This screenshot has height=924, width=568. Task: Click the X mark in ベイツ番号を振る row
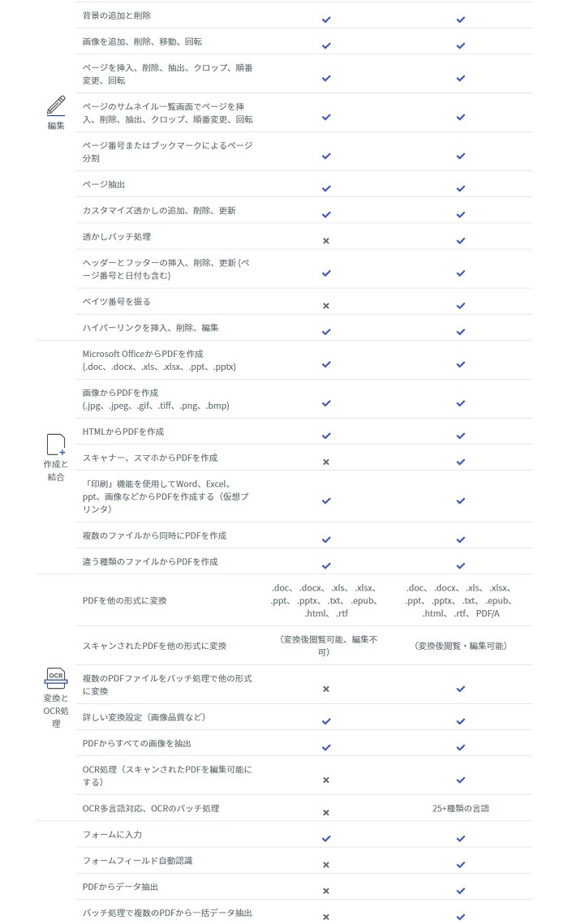(326, 306)
